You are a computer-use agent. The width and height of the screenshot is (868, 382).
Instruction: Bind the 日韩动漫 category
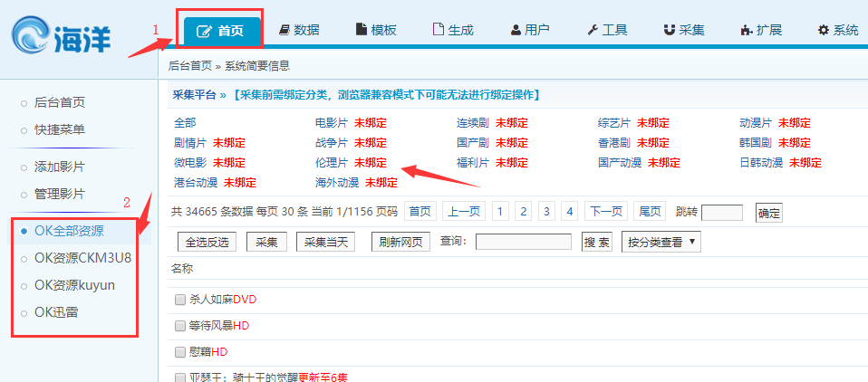click(x=805, y=163)
